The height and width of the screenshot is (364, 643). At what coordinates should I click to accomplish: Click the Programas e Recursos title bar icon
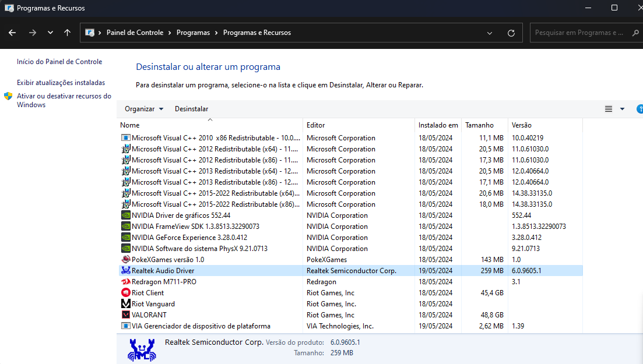click(x=9, y=8)
